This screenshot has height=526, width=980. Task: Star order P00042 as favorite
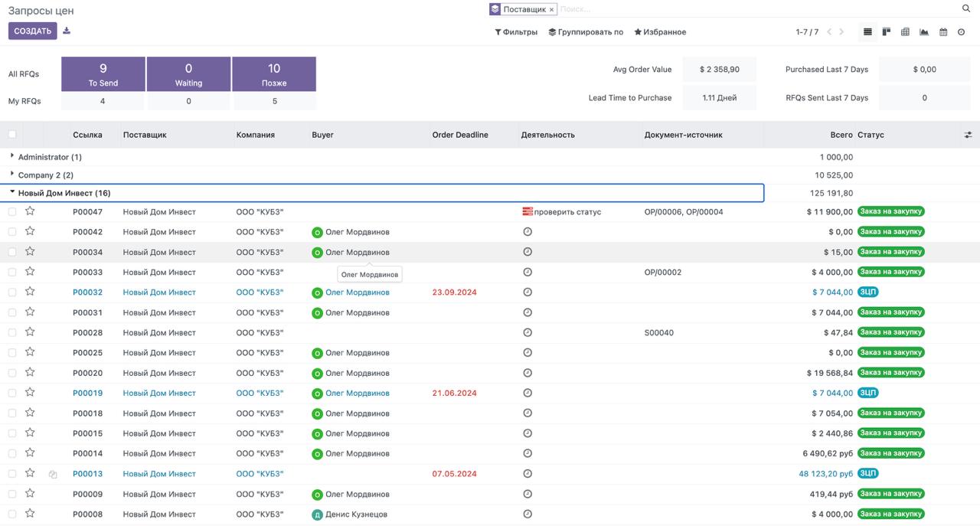tap(30, 231)
